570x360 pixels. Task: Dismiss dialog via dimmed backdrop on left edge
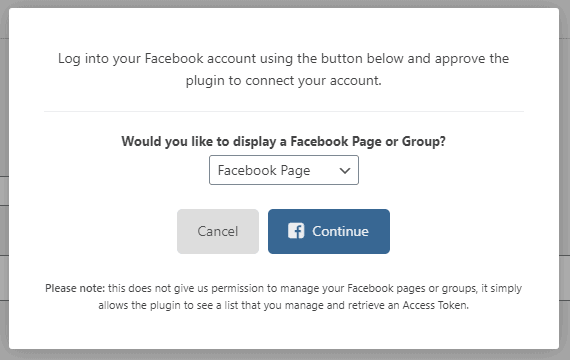4,182
